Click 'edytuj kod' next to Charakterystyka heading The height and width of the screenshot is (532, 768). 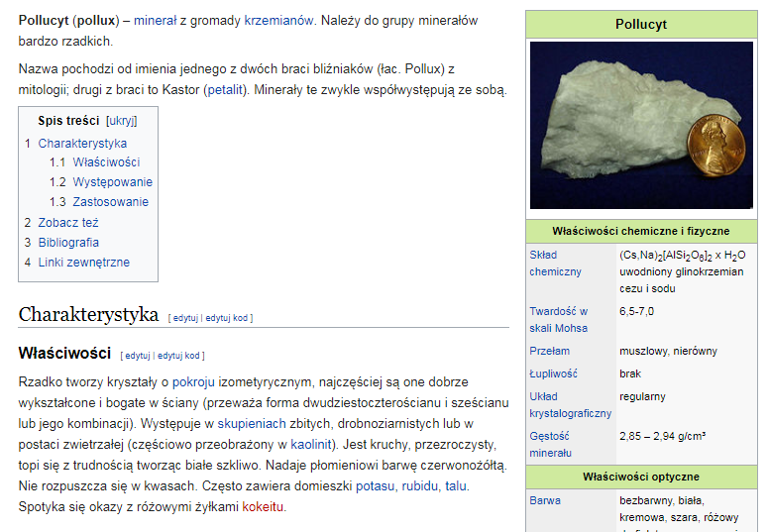(x=227, y=318)
